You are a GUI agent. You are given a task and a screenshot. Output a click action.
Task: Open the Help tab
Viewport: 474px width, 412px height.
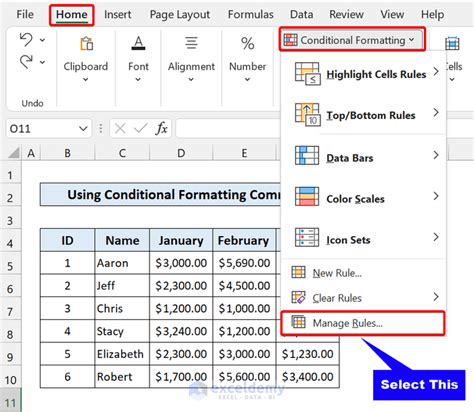click(x=432, y=14)
